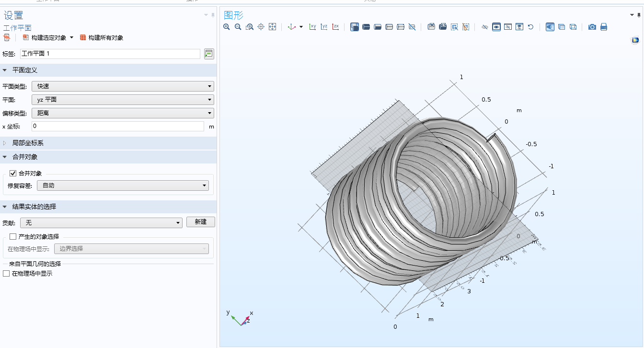Click the x 坐标 input field

click(118, 127)
